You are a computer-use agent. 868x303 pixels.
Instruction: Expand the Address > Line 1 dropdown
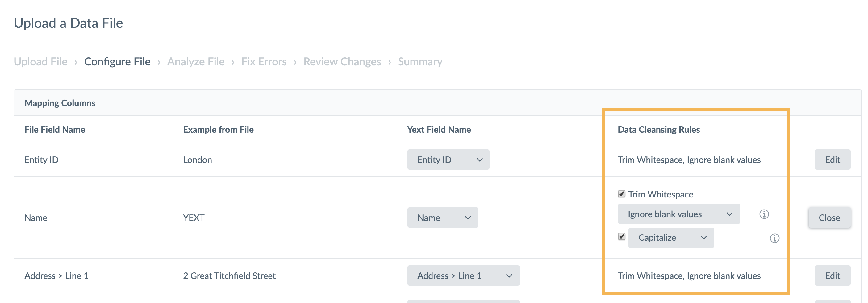[463, 276]
